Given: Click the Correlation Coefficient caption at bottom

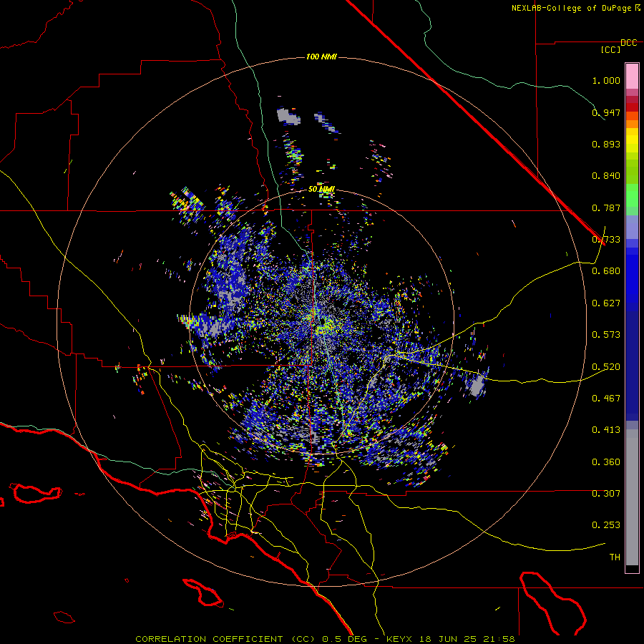Looking at the screenshot, I should pyautogui.click(x=325, y=639).
